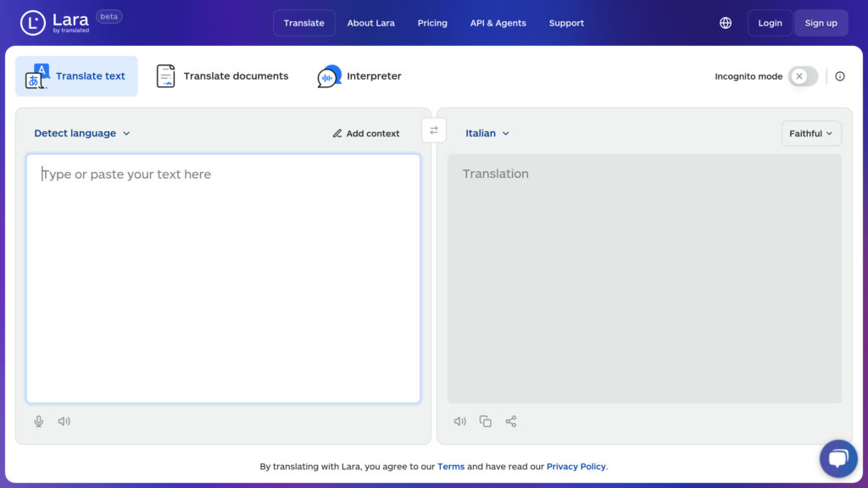868x488 pixels.
Task: Open the Faithful style dropdown
Action: point(811,133)
